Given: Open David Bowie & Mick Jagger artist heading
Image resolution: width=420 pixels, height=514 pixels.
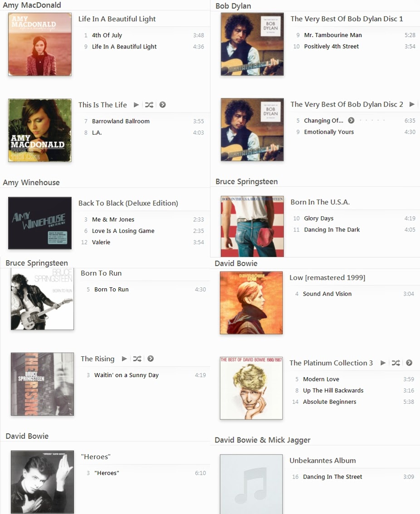Looking at the screenshot, I should click(263, 440).
